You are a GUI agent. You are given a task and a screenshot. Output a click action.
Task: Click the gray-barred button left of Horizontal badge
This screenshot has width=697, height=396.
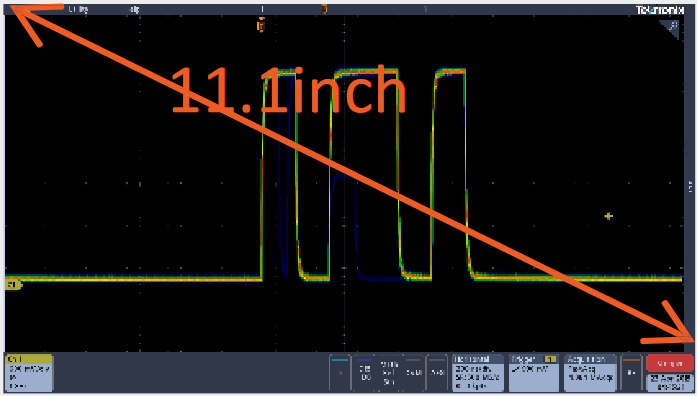437,372
